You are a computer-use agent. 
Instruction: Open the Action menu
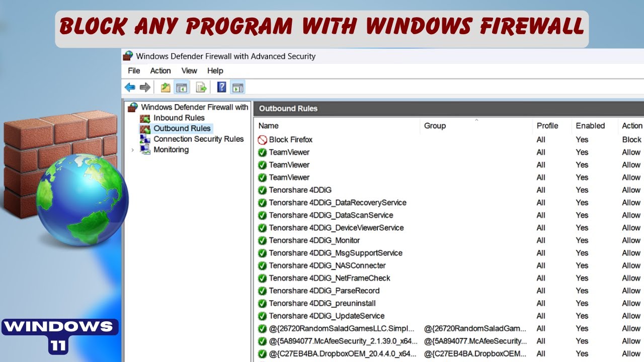coord(160,71)
